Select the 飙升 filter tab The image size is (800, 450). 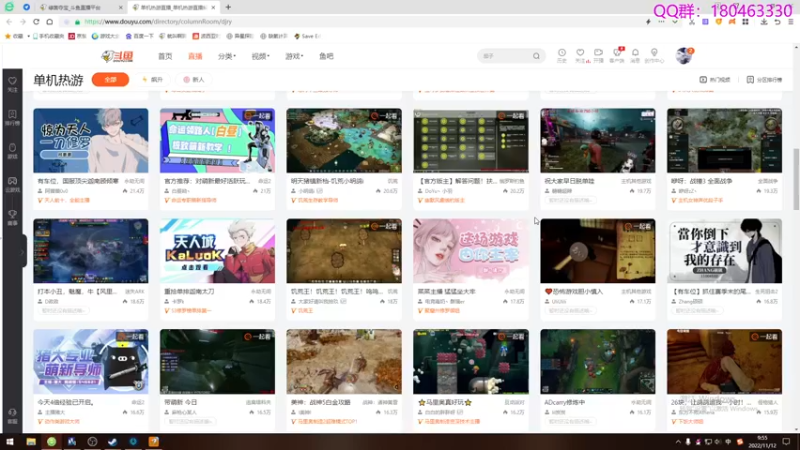coord(153,80)
